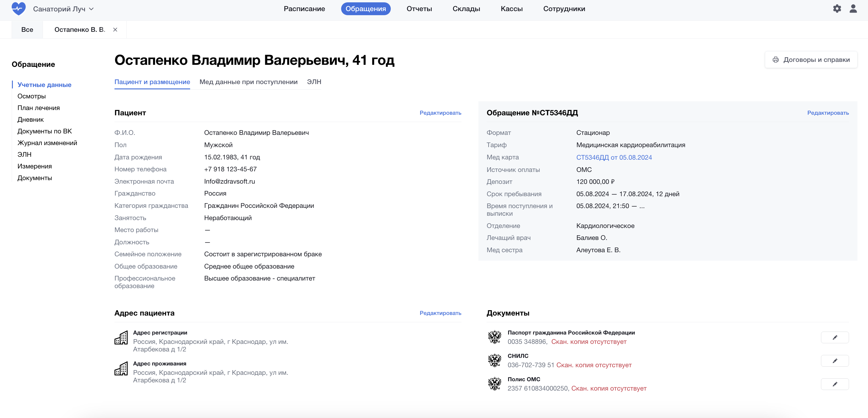Edit passport document with pencil icon
Screen dimensions: 868x418
click(834, 337)
